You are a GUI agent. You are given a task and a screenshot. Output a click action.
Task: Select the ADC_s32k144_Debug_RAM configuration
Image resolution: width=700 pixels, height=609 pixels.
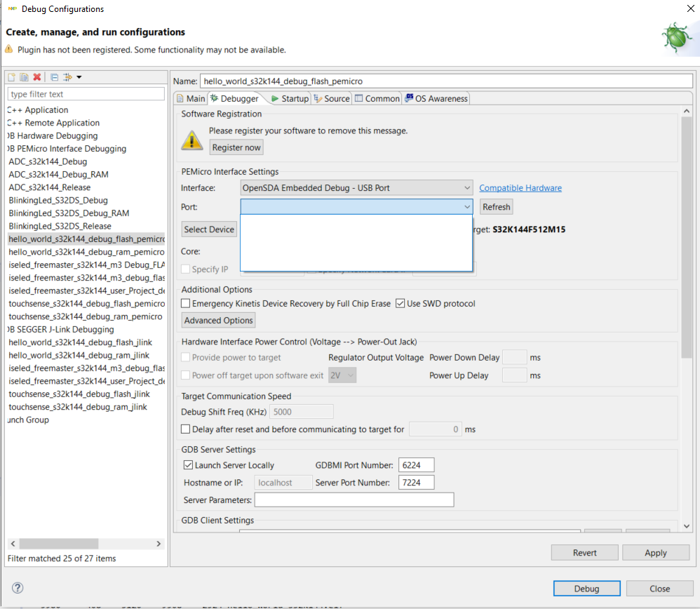tap(58, 175)
